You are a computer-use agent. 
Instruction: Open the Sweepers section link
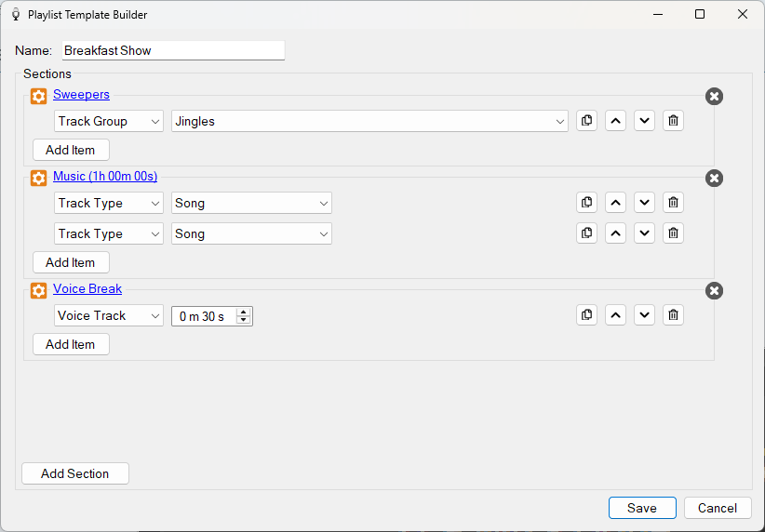click(82, 94)
